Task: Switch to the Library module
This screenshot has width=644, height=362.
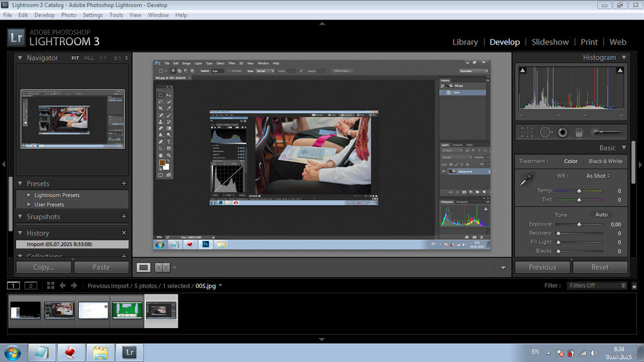Action: (x=465, y=42)
